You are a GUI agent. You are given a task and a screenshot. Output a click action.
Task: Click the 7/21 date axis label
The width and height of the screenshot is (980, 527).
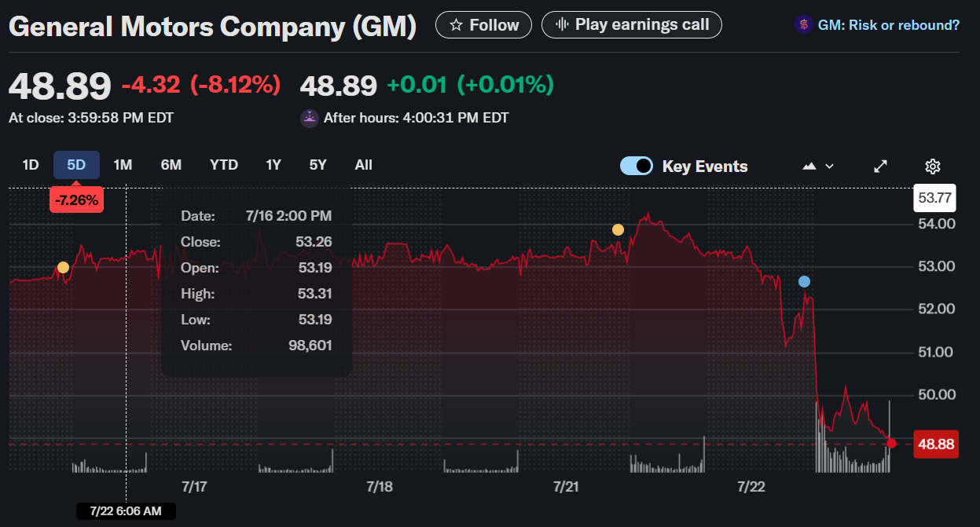pos(566,487)
